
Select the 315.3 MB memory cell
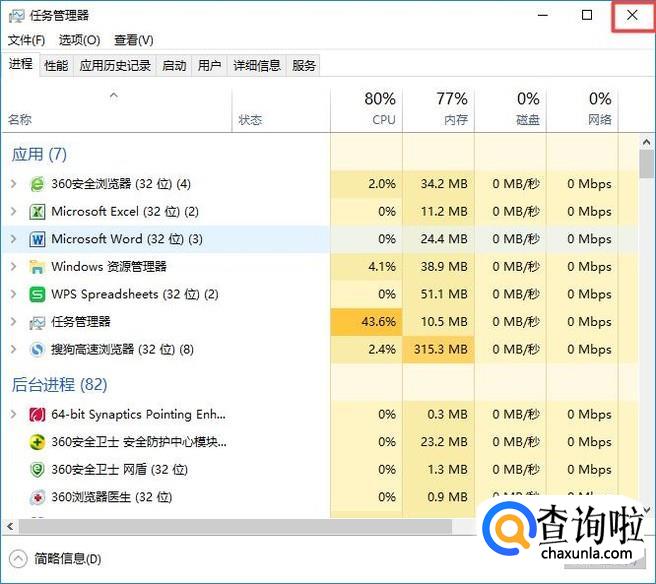click(438, 349)
